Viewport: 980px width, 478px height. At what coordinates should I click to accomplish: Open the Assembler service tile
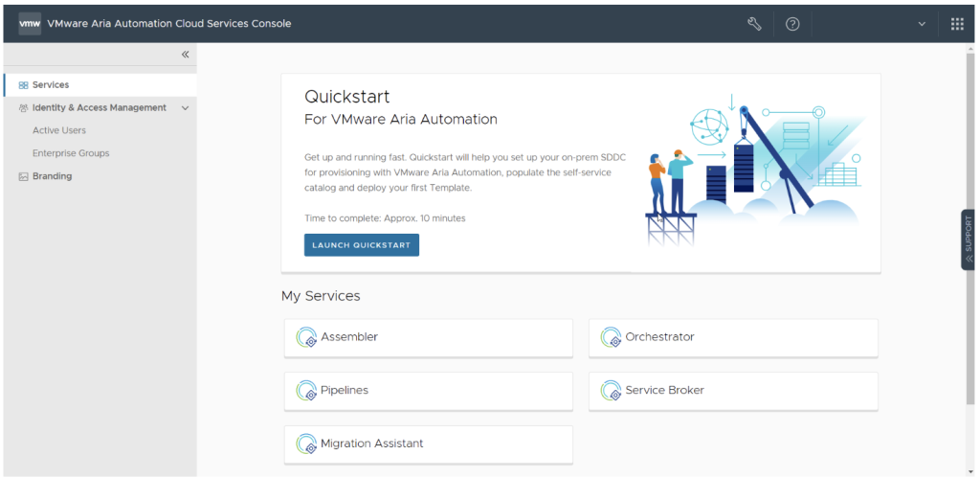click(x=428, y=338)
